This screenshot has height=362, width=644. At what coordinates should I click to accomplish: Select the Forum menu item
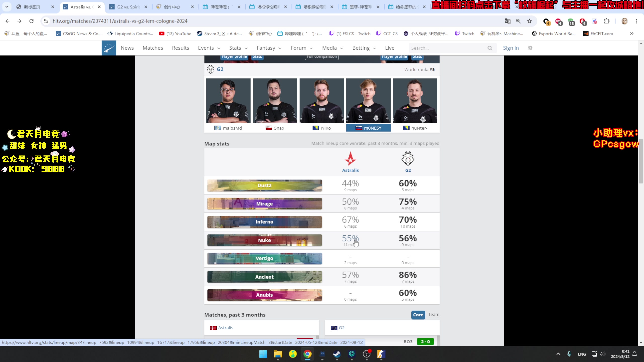pos(299,48)
